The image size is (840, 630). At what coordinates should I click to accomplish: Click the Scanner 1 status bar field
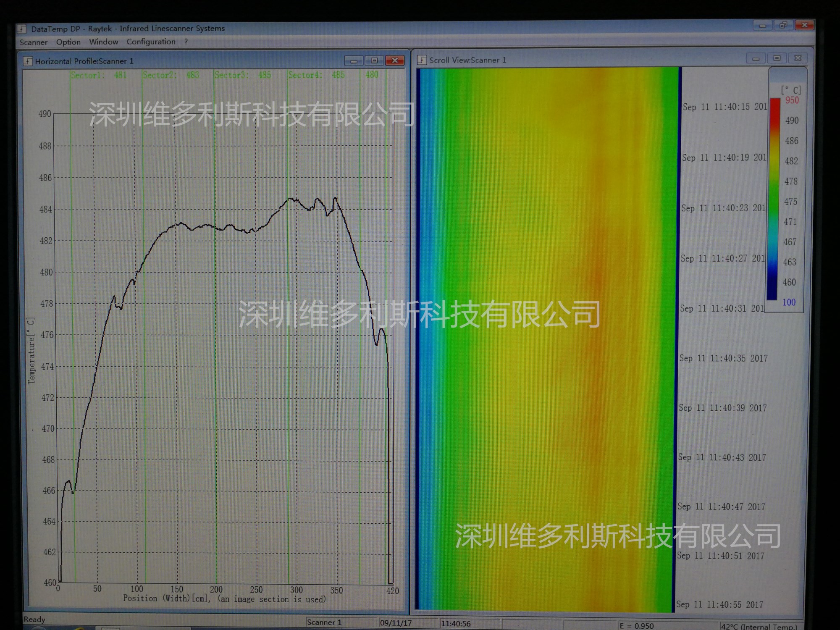point(324,622)
